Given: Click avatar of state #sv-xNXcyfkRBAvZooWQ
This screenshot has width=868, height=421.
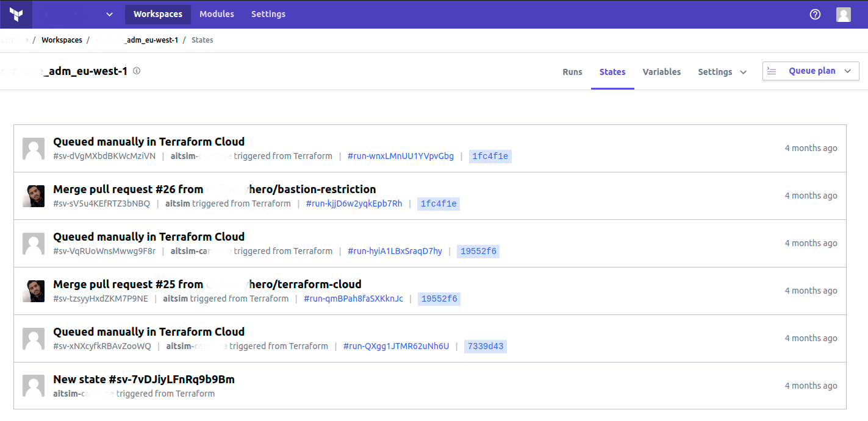Looking at the screenshot, I should point(34,339).
